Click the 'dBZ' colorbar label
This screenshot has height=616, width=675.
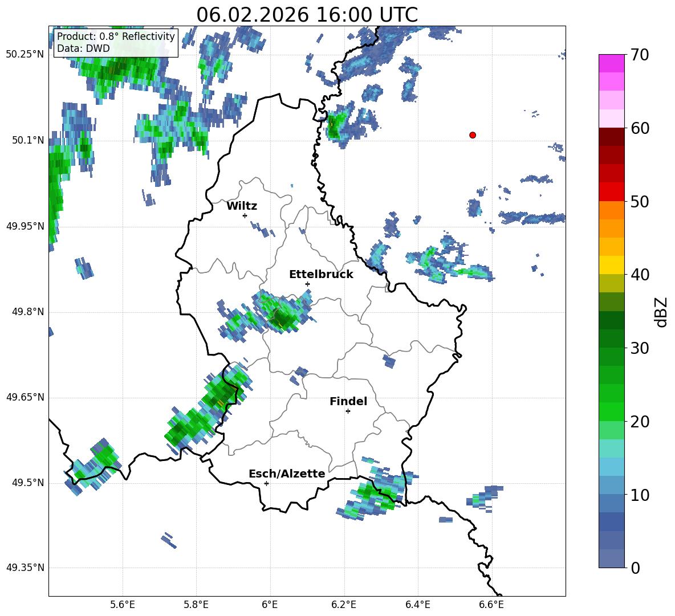[x=660, y=312]
